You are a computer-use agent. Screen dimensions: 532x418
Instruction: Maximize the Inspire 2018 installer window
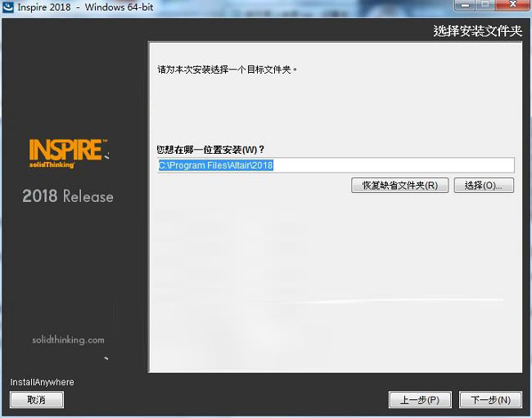[485, 5]
